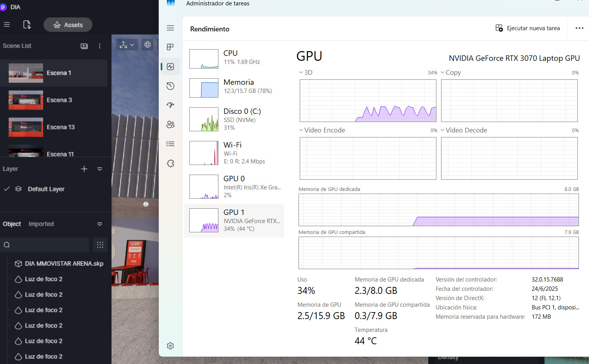Screen dimensions: 589x364
Task: Select Disco 0 (C:) performance item
Action: [x=235, y=119]
